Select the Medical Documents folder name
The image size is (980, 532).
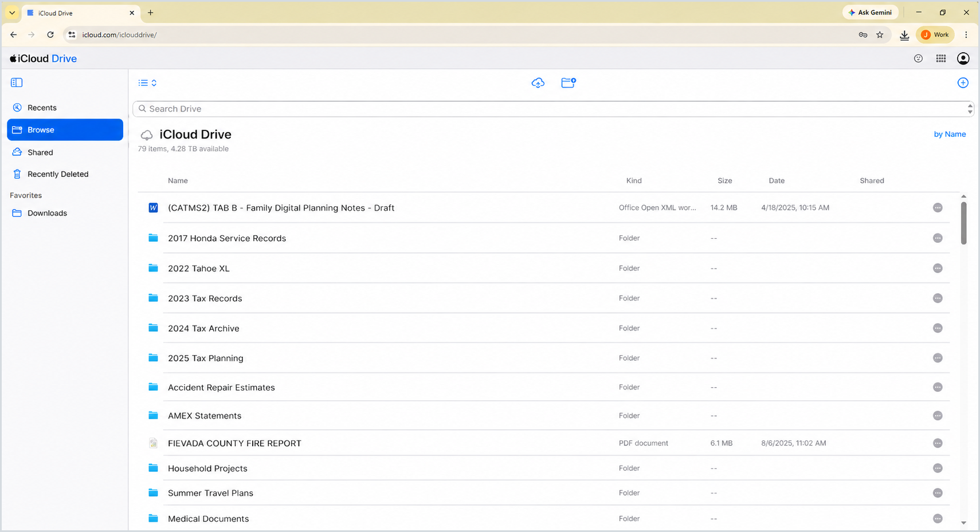[x=208, y=519]
